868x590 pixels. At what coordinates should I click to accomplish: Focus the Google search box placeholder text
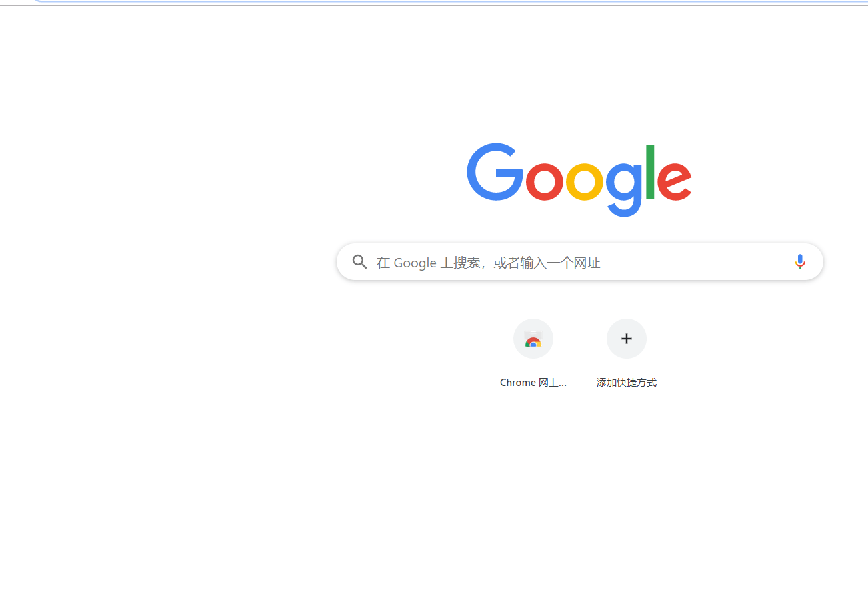[x=489, y=263]
